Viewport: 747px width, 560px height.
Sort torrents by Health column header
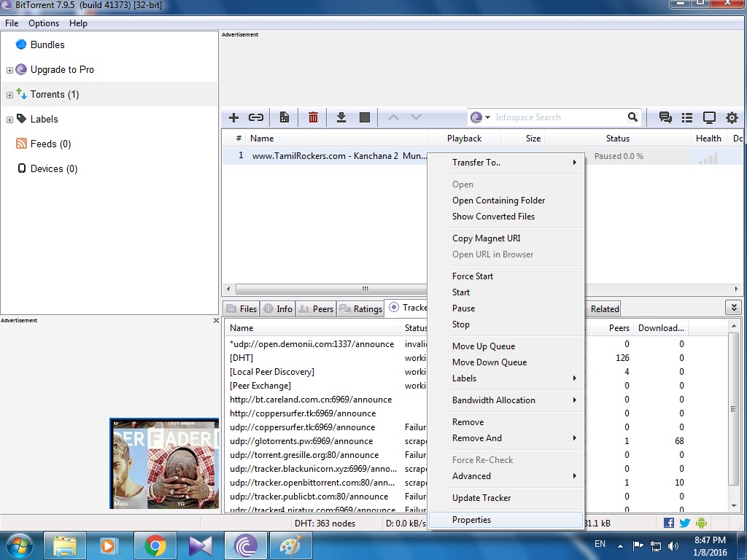(708, 139)
